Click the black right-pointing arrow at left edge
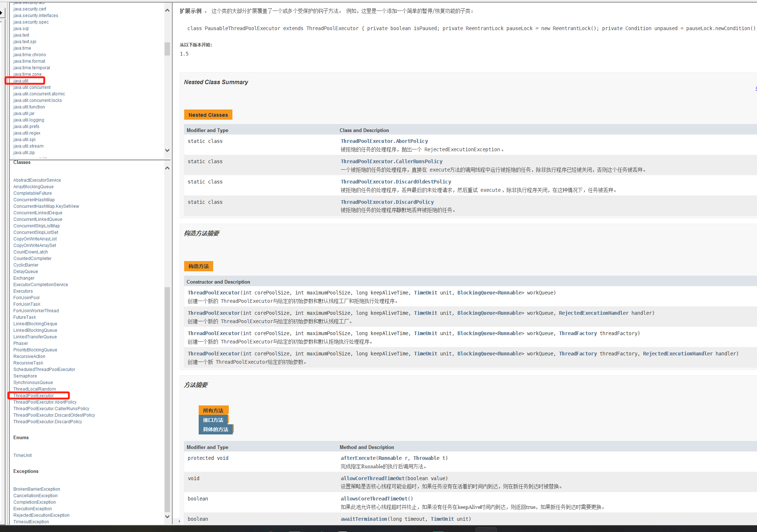 pyautogui.click(x=1, y=13)
